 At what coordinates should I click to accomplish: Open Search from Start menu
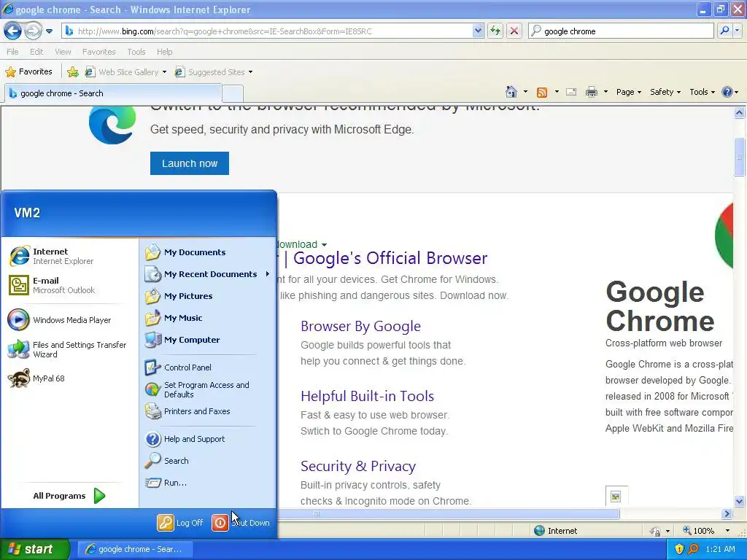pos(208,461)
